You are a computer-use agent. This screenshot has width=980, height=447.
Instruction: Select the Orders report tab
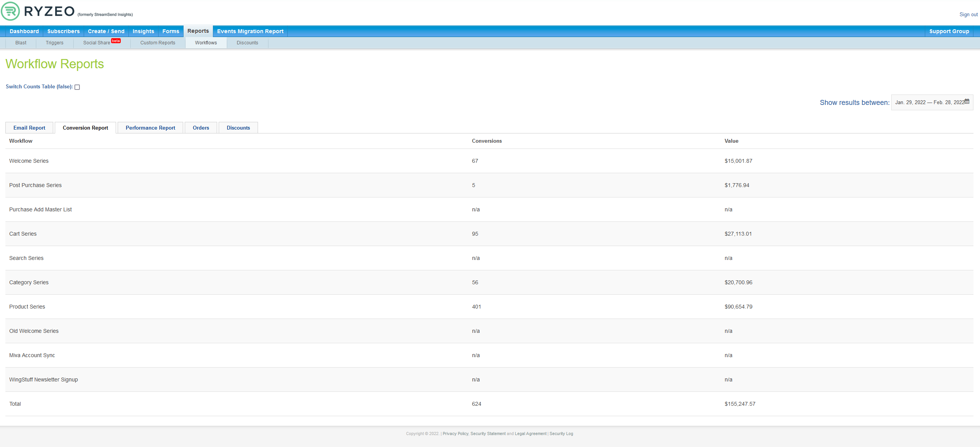(x=201, y=128)
